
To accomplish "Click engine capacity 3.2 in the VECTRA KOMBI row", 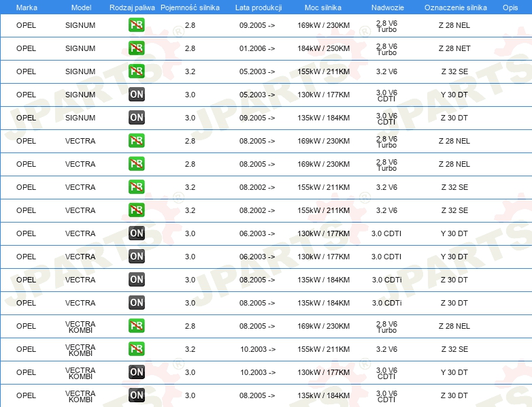I will [190, 349].
